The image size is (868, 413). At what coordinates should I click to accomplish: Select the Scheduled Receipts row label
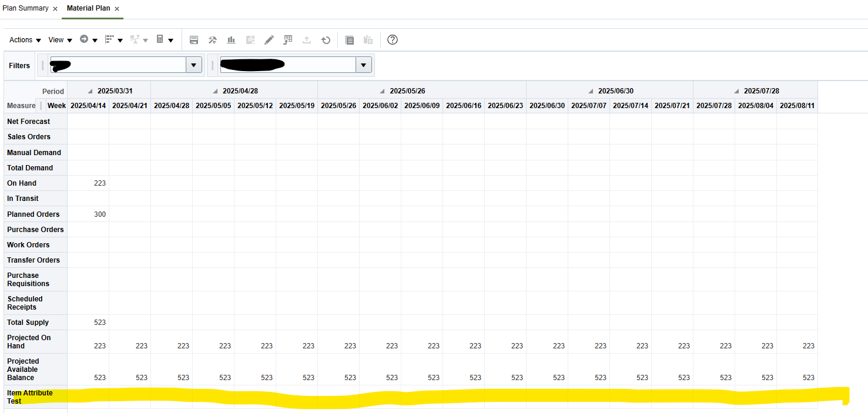pos(25,303)
